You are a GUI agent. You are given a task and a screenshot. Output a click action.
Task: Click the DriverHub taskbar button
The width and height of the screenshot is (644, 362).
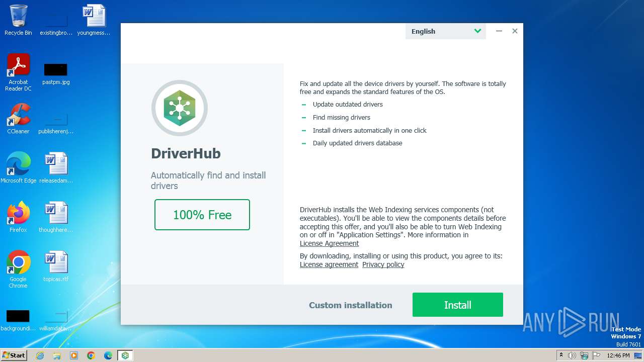[x=125, y=355]
